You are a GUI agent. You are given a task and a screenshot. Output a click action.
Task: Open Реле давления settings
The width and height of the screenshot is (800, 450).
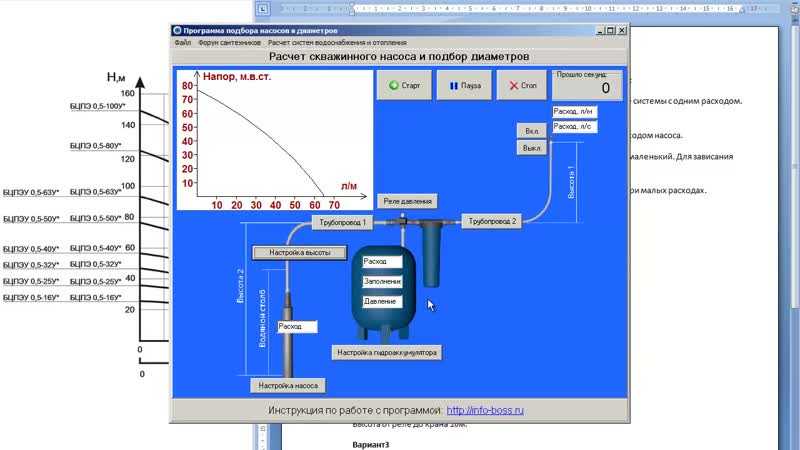(407, 201)
